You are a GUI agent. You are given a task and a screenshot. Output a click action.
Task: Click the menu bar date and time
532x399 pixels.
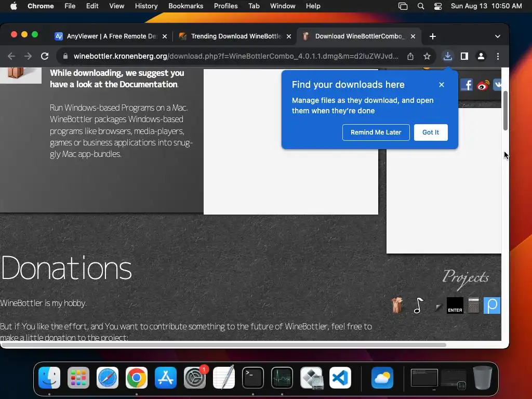(486, 6)
